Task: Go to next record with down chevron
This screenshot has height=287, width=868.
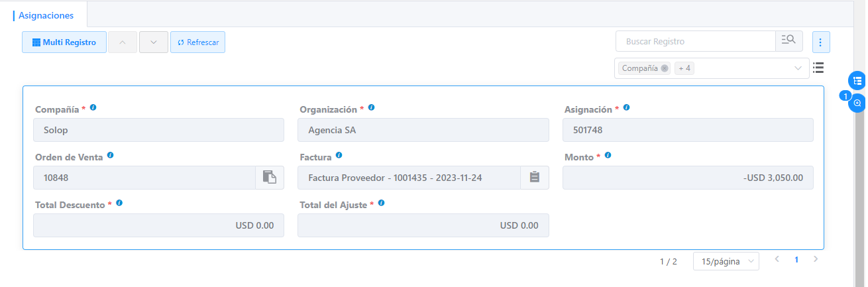Action: 154,42
